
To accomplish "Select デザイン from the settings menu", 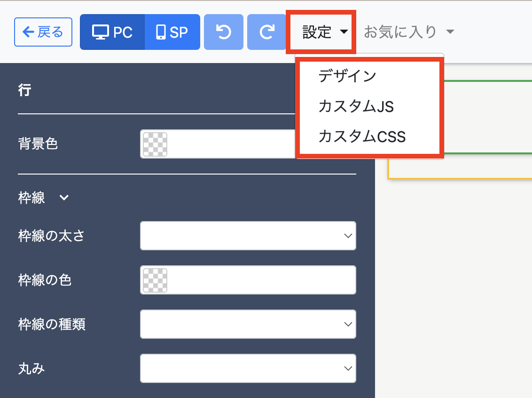I will (347, 76).
